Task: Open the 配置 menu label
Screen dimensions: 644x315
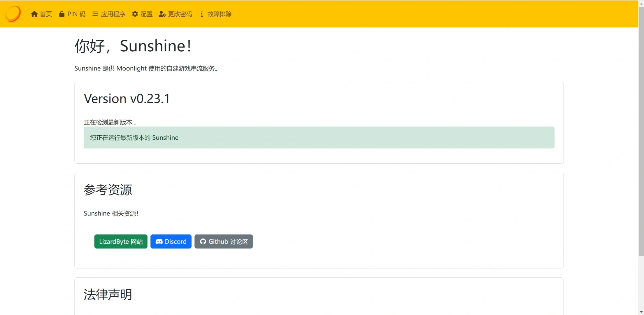Action: coord(146,14)
